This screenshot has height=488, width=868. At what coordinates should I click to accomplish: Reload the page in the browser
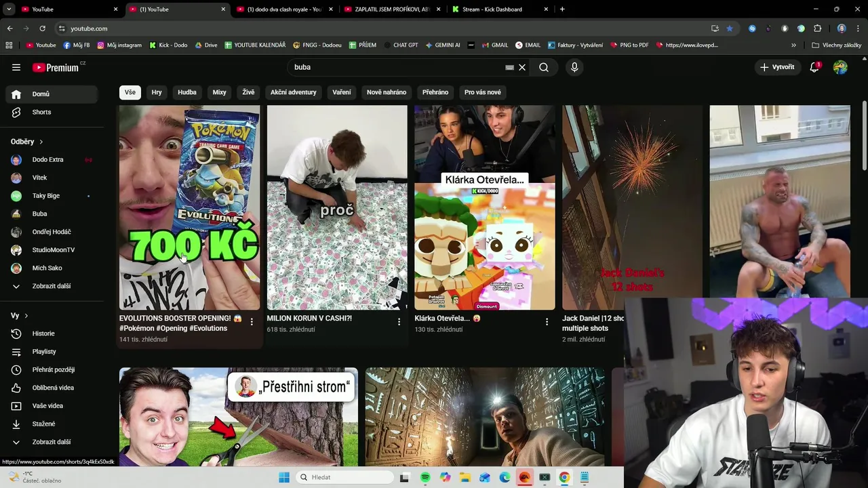(x=42, y=28)
